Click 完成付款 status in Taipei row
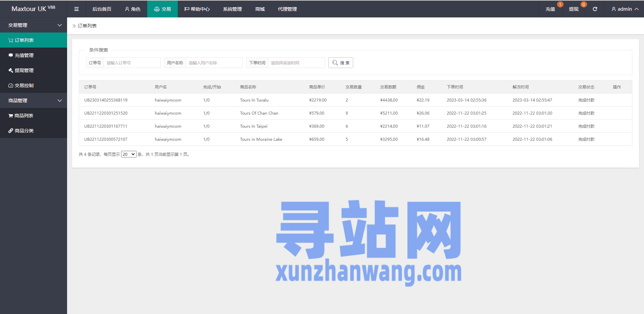The height and width of the screenshot is (314, 644). pyautogui.click(x=586, y=126)
